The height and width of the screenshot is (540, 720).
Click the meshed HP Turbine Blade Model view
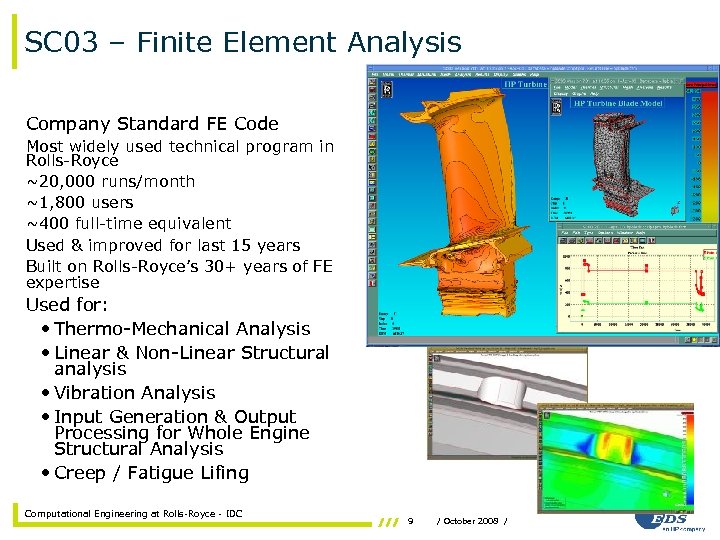coord(618,165)
